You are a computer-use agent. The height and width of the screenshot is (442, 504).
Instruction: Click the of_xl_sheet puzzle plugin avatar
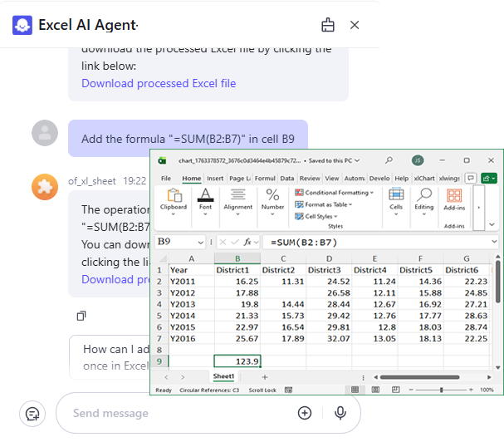(x=45, y=187)
